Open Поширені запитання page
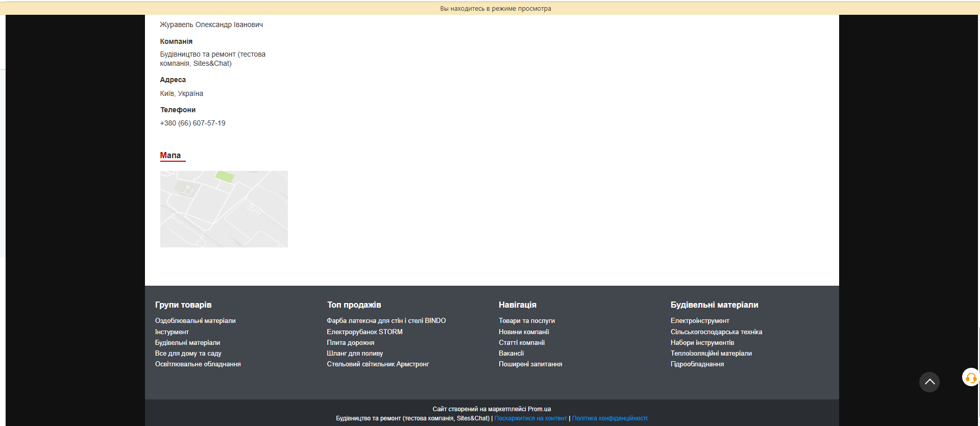 [x=530, y=364]
